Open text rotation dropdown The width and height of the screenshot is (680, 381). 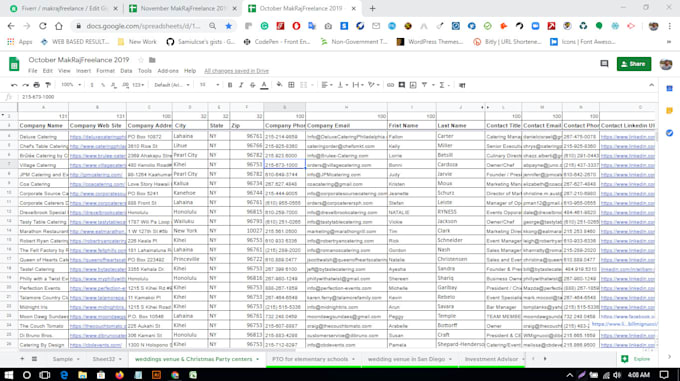tap(373, 85)
